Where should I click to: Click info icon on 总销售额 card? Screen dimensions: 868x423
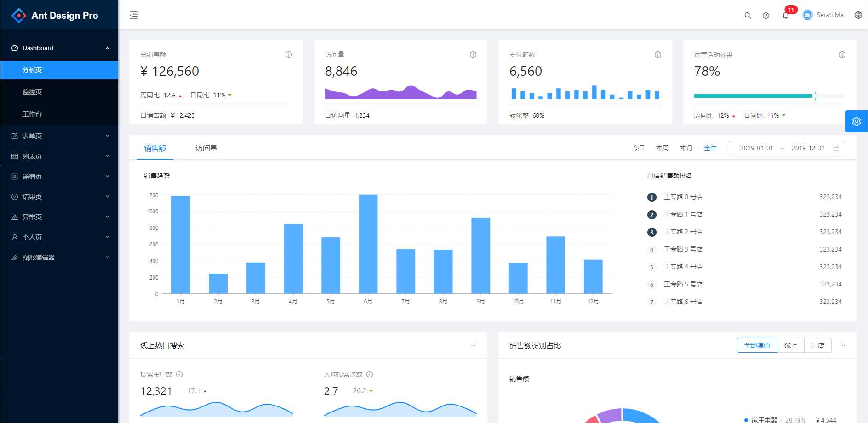[289, 55]
